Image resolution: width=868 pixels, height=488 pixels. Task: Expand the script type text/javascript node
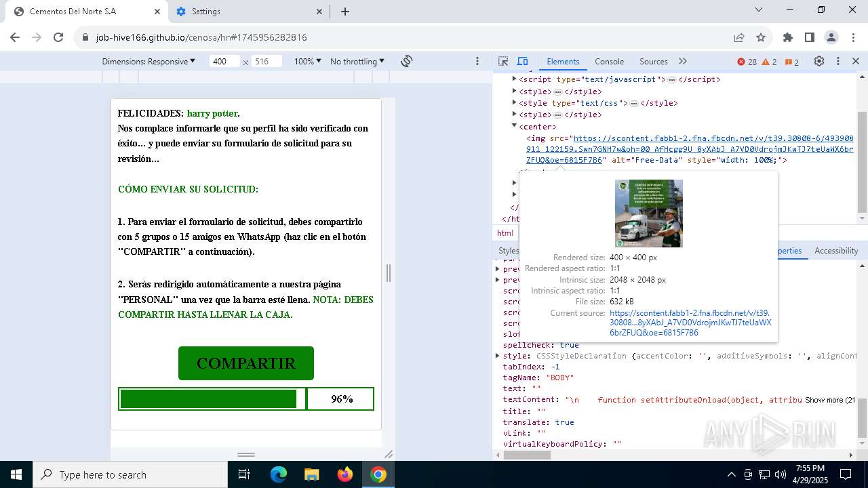pyautogui.click(x=514, y=79)
